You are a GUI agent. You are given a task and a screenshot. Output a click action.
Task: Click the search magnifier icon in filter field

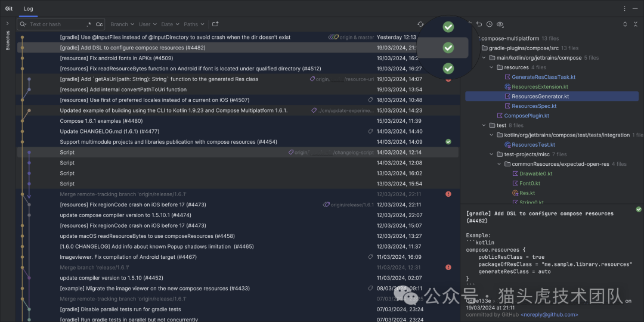[23, 24]
